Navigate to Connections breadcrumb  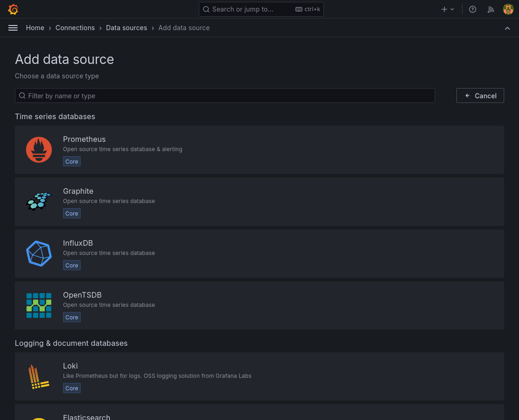click(x=75, y=28)
